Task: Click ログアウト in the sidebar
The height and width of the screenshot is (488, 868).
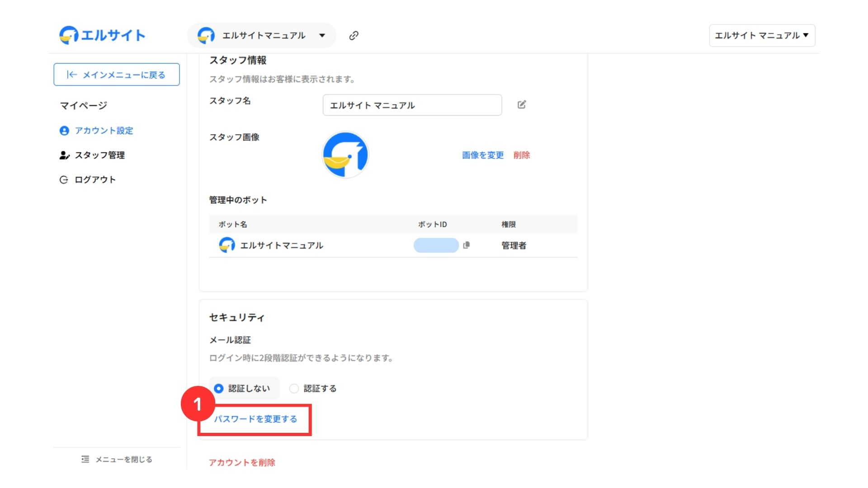Action: (x=95, y=180)
